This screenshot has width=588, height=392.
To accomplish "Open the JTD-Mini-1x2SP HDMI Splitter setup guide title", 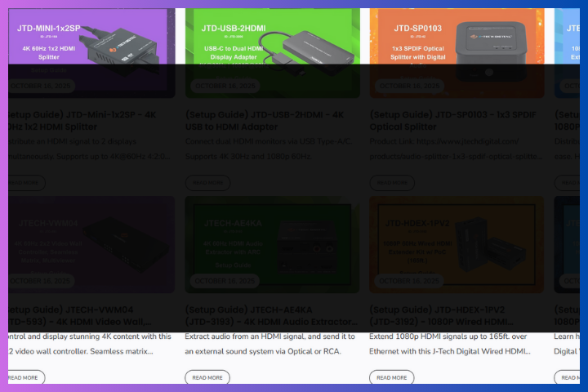I will tap(82, 120).
